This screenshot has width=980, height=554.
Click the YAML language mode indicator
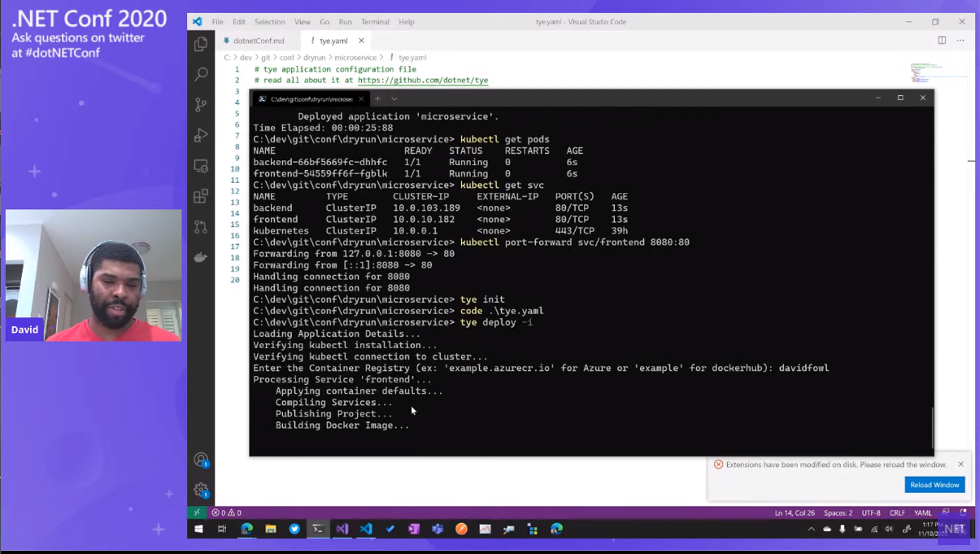pos(923,513)
